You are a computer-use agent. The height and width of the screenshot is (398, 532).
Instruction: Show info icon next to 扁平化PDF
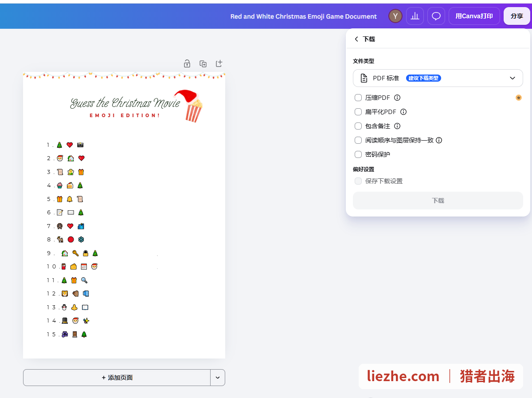(x=403, y=112)
